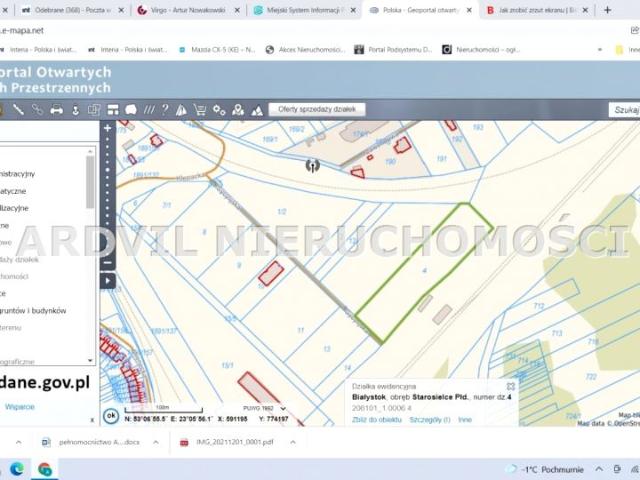Click the mountains terrain icon
The width and height of the screenshot is (640, 480).
tap(257, 110)
